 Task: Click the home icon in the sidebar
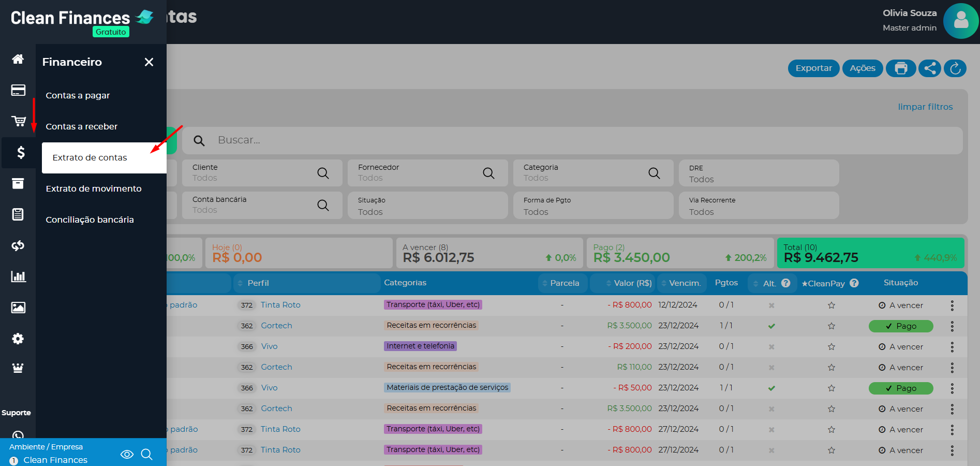tap(18, 59)
